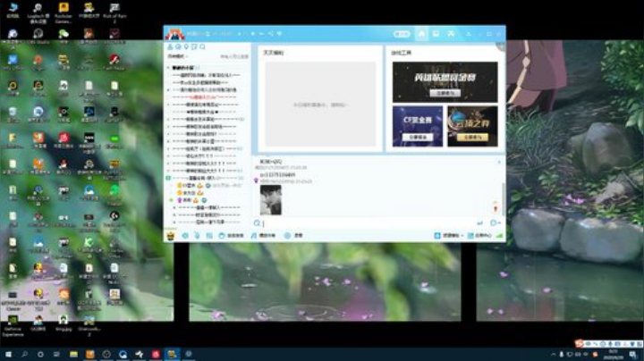This screenshot has width=644, height=361.
Task: Click the hero league tournament banner
Action: 445,82
